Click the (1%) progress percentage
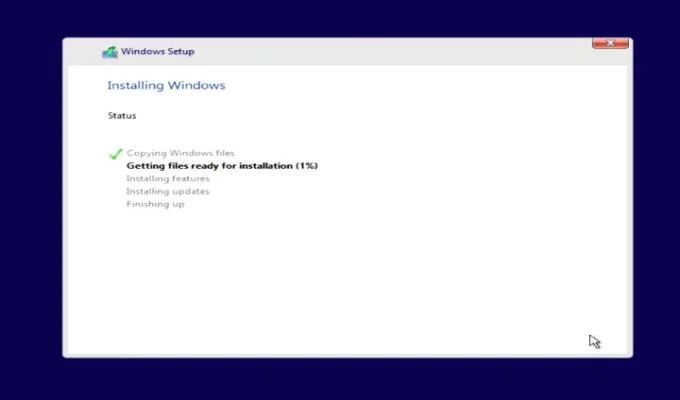 pos(307,166)
